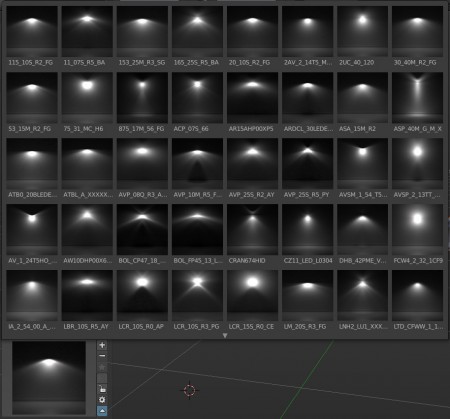Choose the LM_20S_R3_FG thumbnail
This screenshot has height=419, width=450.
pyautogui.click(x=307, y=300)
